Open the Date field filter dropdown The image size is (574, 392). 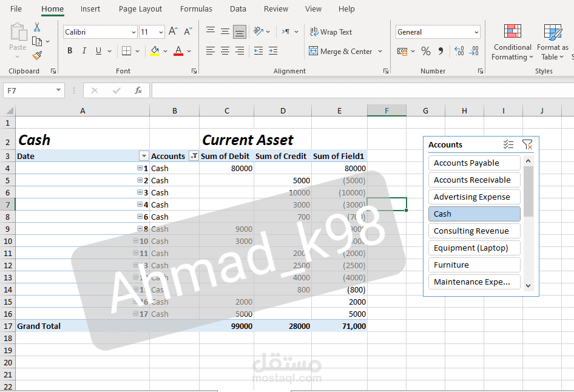click(x=144, y=156)
